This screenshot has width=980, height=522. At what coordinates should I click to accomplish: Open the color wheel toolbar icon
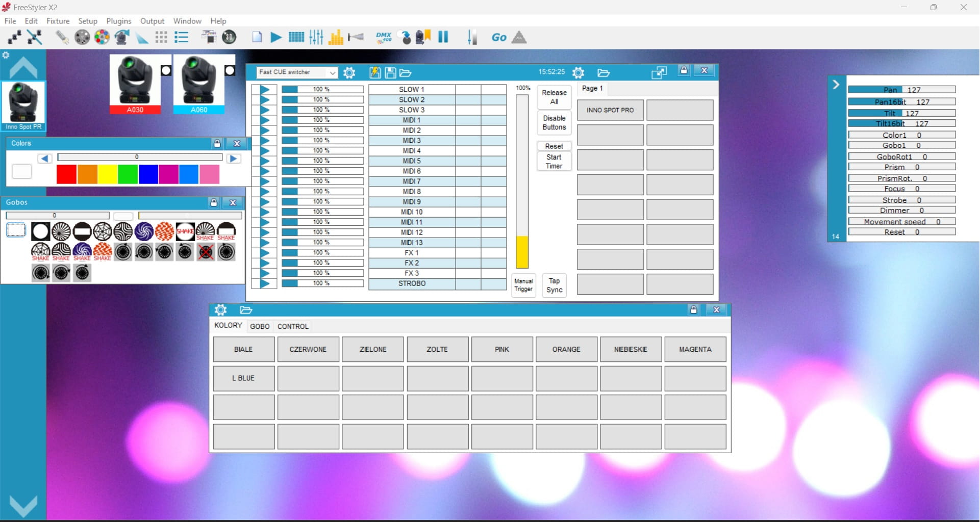point(102,37)
